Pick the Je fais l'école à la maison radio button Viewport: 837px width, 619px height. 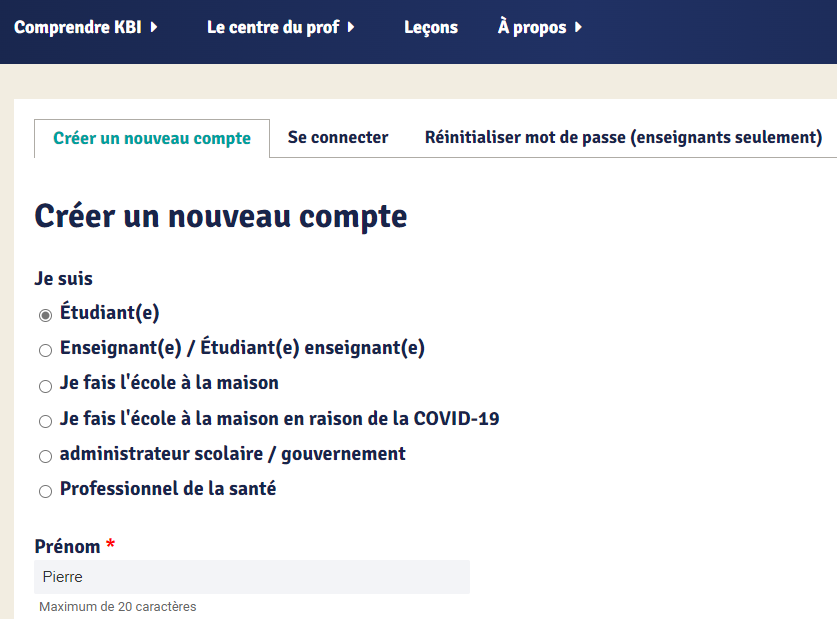click(45, 385)
